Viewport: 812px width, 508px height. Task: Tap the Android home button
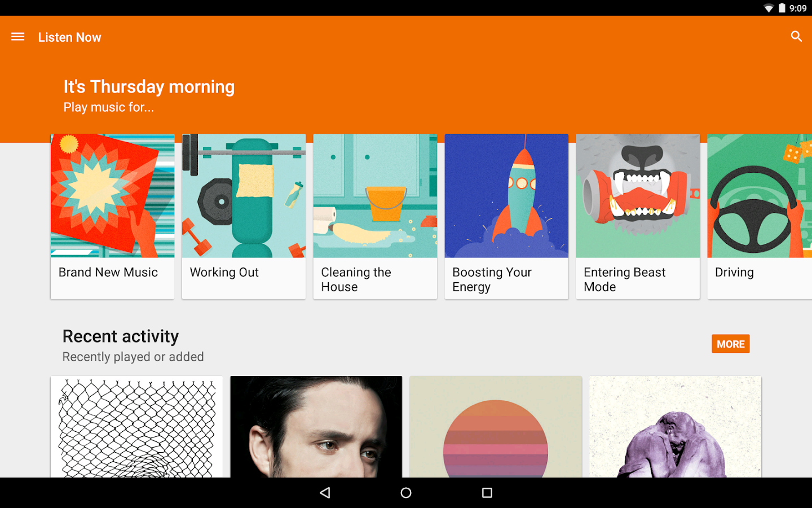406,493
